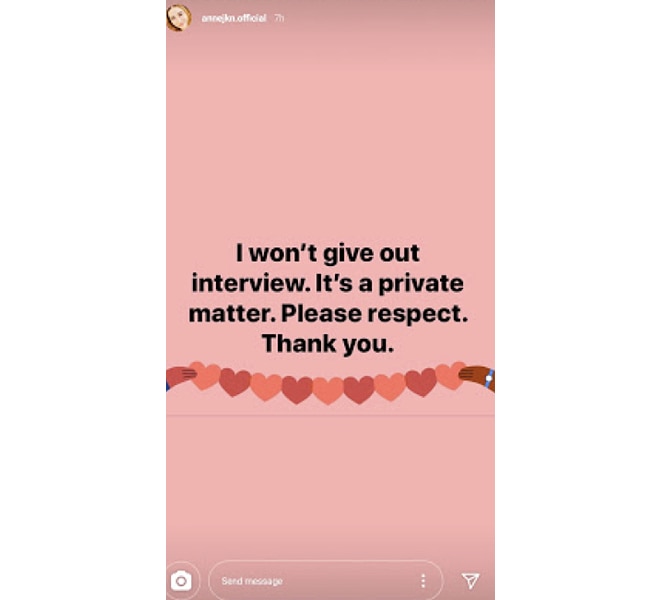This screenshot has height=600, width=660.
Task: Click the middle heart of the garland
Action: click(x=328, y=390)
